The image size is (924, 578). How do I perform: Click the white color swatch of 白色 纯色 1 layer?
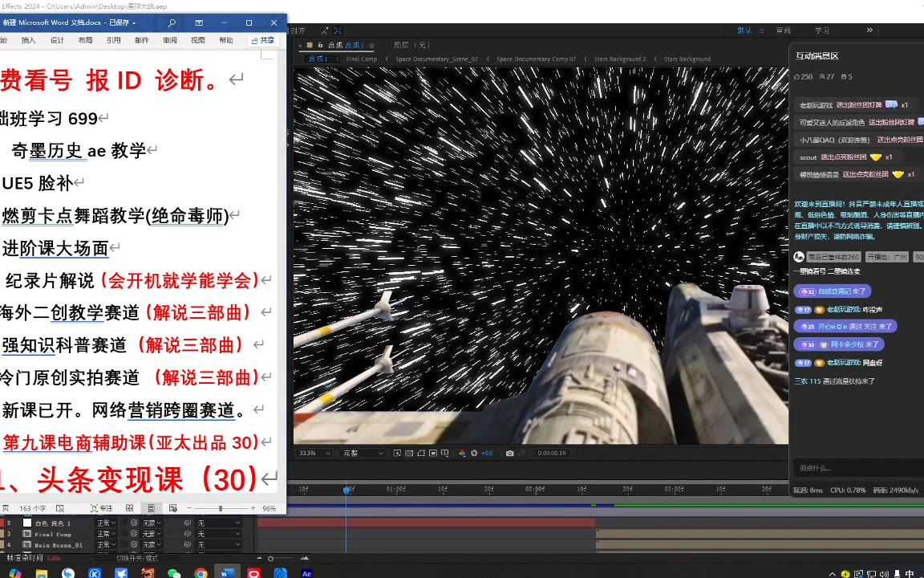point(27,523)
